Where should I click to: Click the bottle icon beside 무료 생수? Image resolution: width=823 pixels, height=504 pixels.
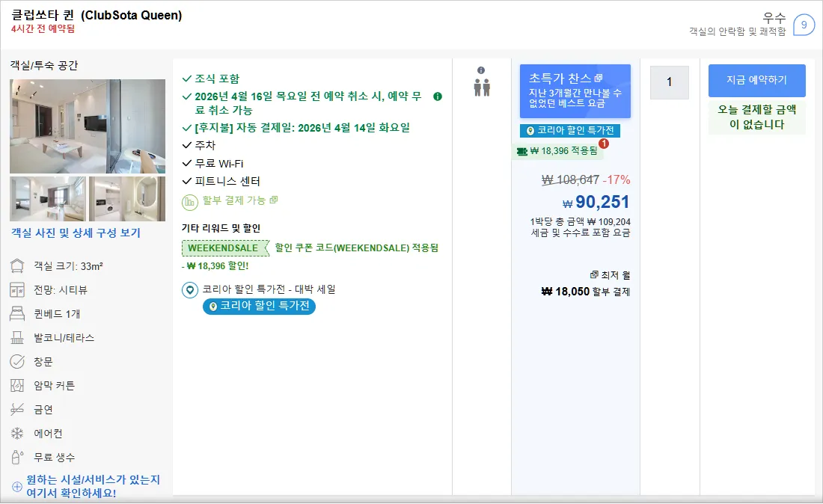tap(17, 458)
